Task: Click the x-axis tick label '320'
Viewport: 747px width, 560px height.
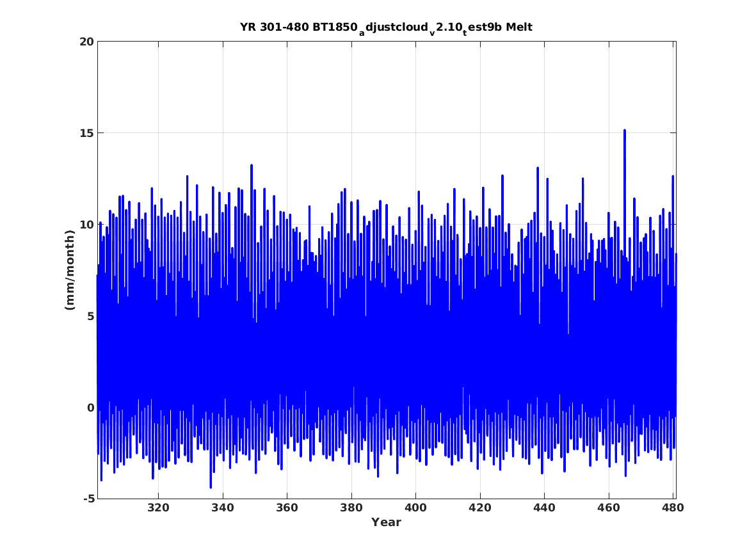Action: 158,508
